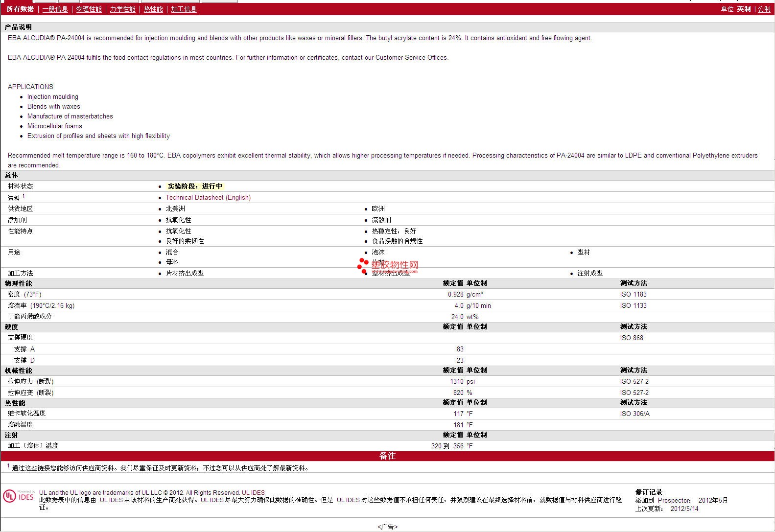Screen dimensions: 775x532
Task: Click footnote 1 marker next to 资料
Action: coord(23,196)
